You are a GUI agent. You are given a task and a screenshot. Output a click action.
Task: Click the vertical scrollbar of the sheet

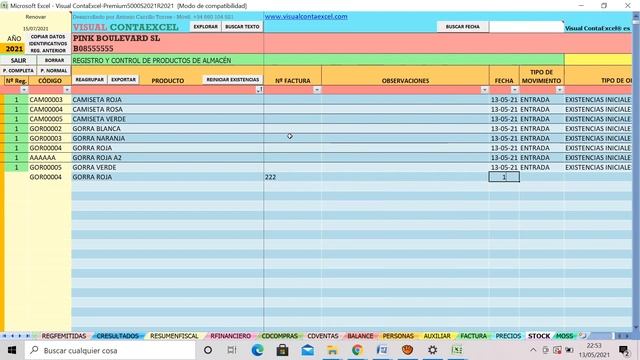pyautogui.click(x=636, y=171)
